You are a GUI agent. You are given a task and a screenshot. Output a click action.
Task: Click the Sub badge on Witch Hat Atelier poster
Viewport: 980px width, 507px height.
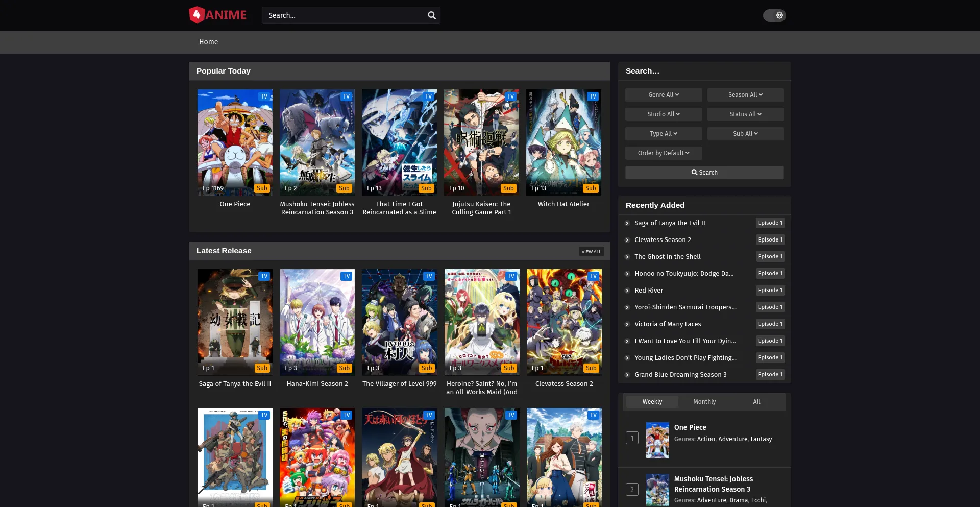coord(591,188)
